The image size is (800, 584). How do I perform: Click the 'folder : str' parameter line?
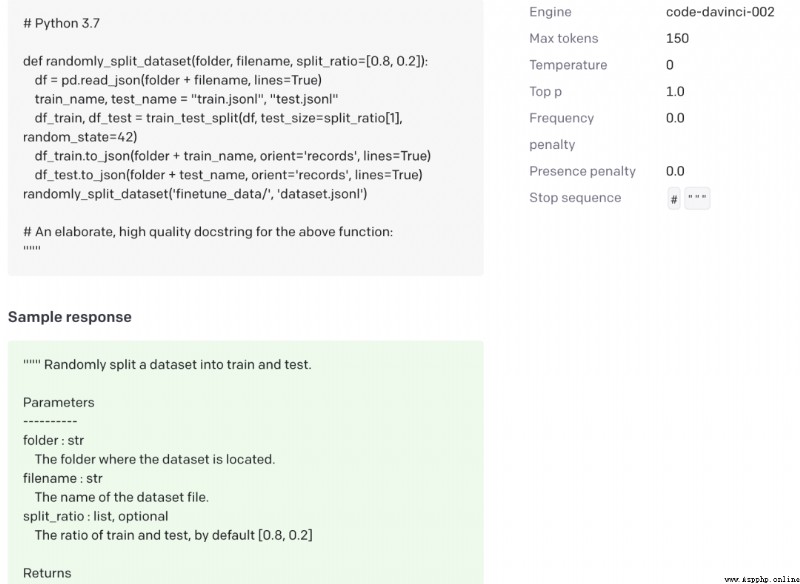pos(54,440)
